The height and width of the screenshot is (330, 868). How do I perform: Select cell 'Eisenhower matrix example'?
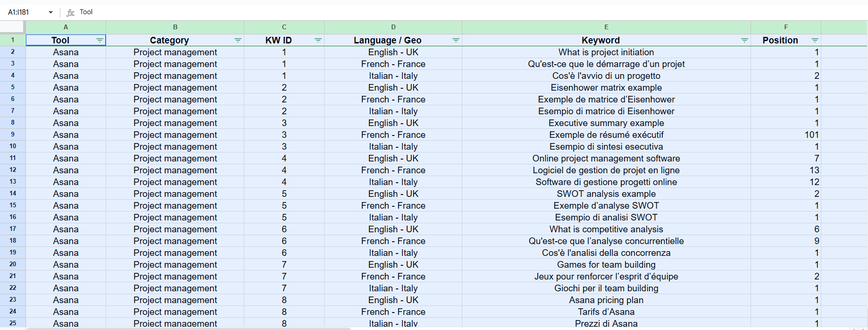606,87
